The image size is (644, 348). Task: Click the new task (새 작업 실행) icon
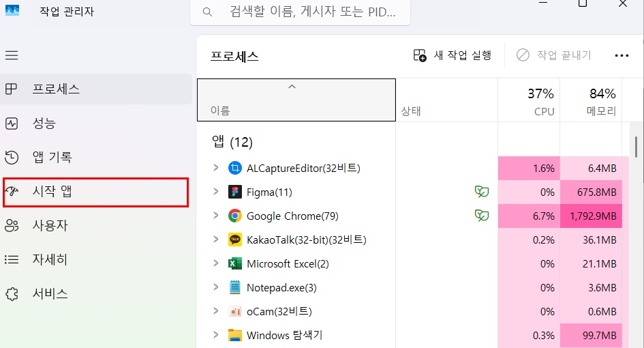click(420, 55)
